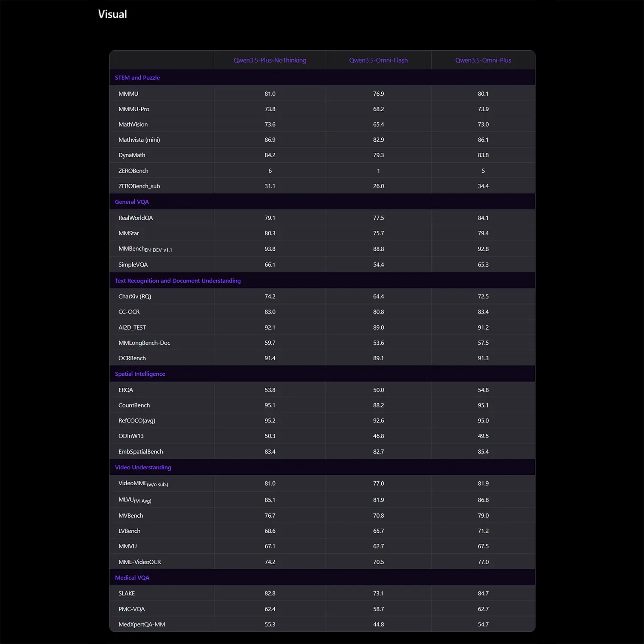Select the ZEROBench score of 6

click(x=270, y=170)
